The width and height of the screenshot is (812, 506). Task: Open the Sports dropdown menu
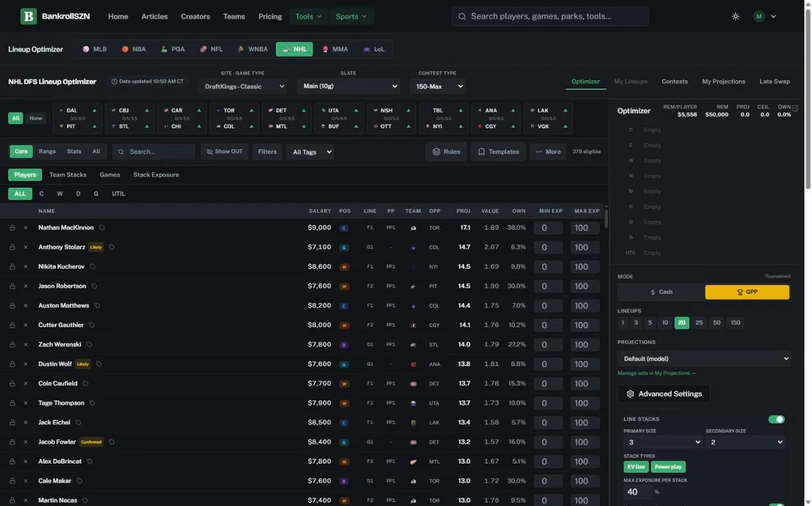click(x=351, y=16)
